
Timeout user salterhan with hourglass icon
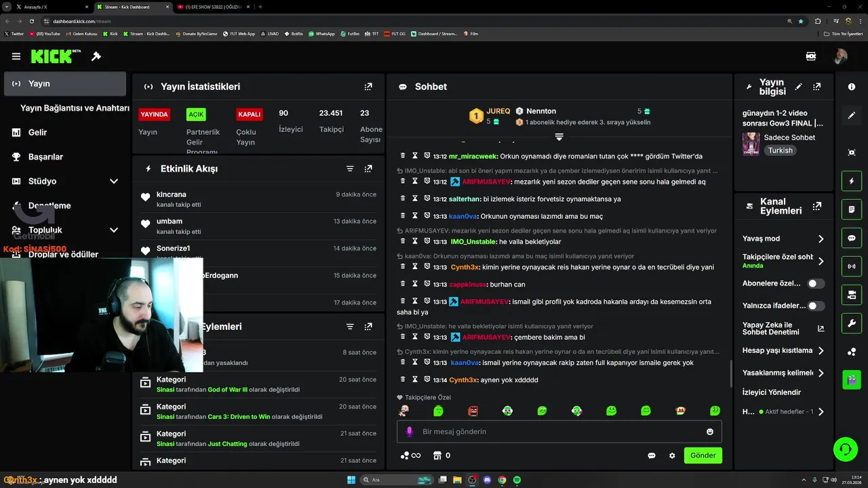415,199
